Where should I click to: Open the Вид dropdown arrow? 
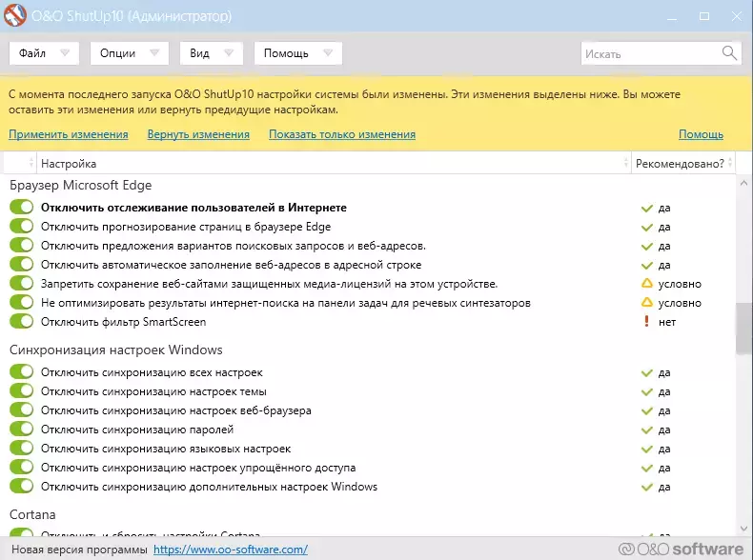click(x=229, y=52)
